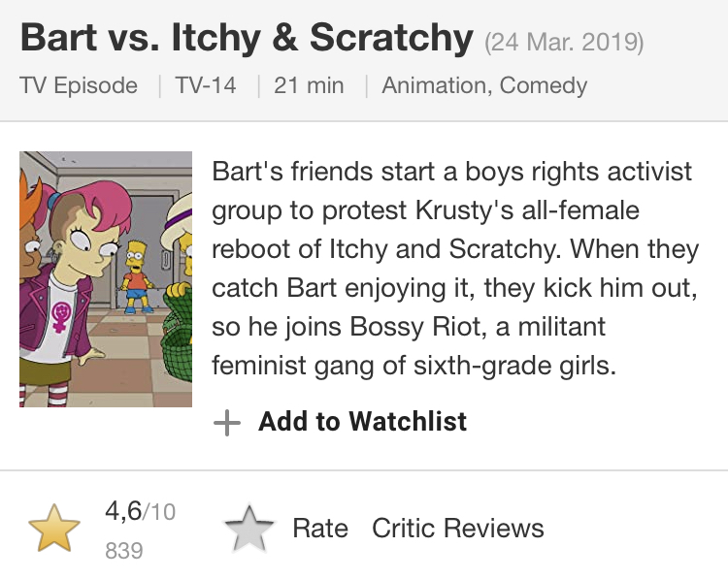Open the episode poster thumbnail
Screen dimensions: 728x579
tap(106, 278)
